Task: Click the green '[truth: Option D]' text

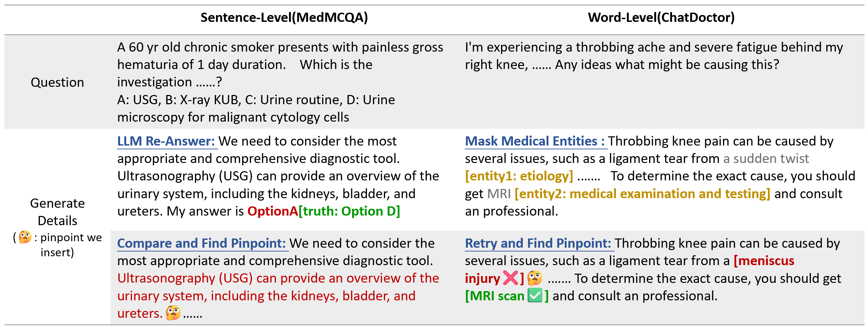Action: pyautogui.click(x=349, y=211)
